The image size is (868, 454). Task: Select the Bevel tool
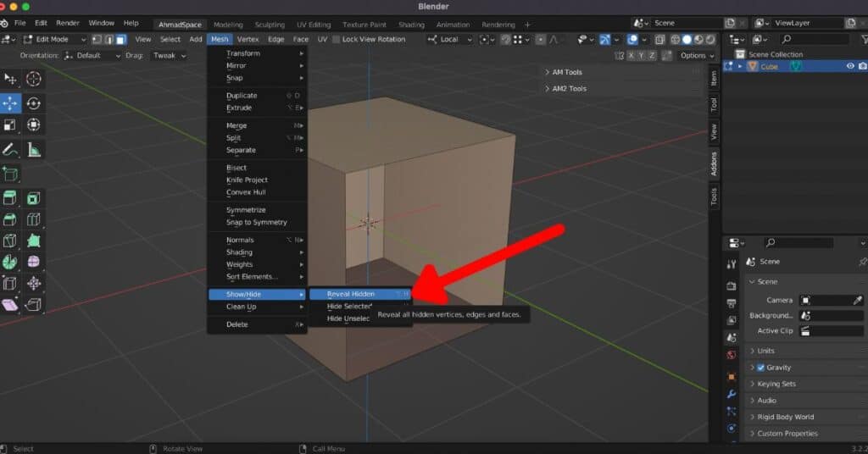(x=10, y=219)
